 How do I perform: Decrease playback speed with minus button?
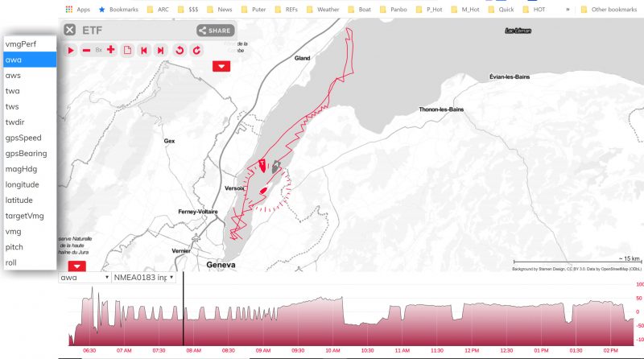[x=86, y=51]
